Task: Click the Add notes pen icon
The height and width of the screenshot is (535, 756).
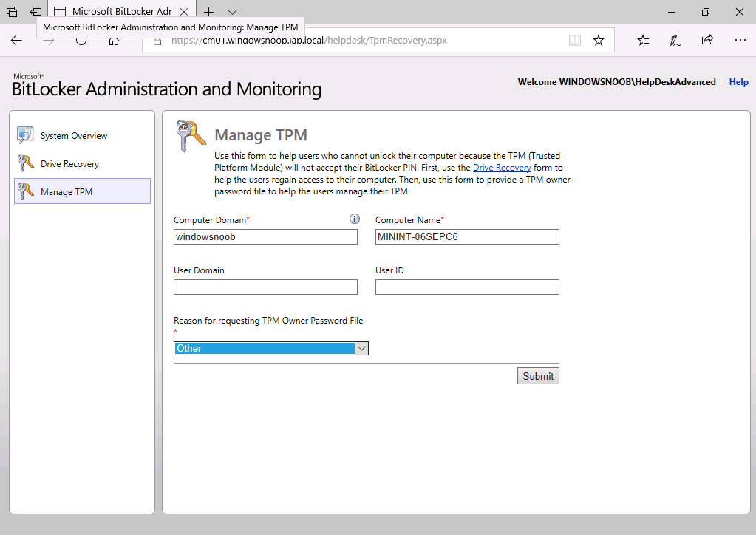Action: [x=675, y=41]
